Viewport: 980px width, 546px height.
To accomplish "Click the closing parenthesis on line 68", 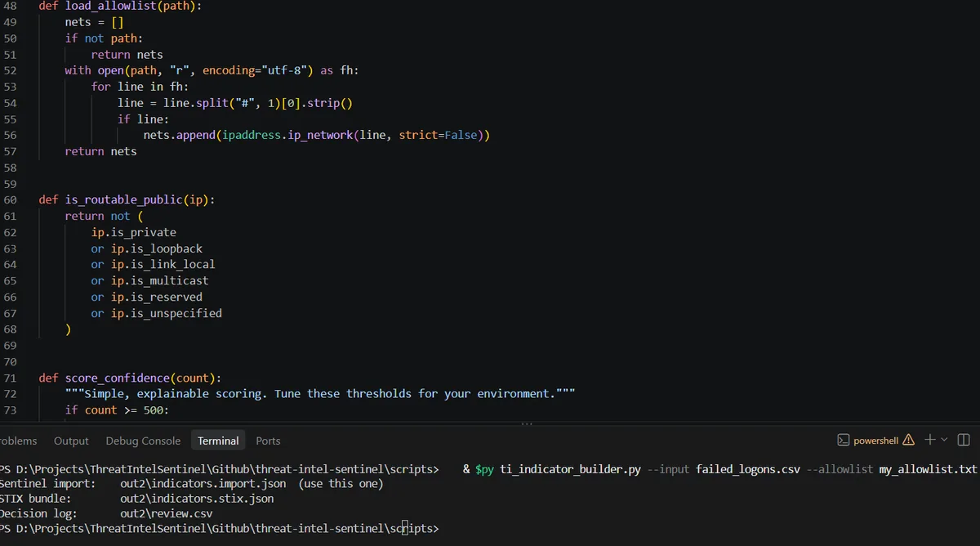I will [69, 330].
